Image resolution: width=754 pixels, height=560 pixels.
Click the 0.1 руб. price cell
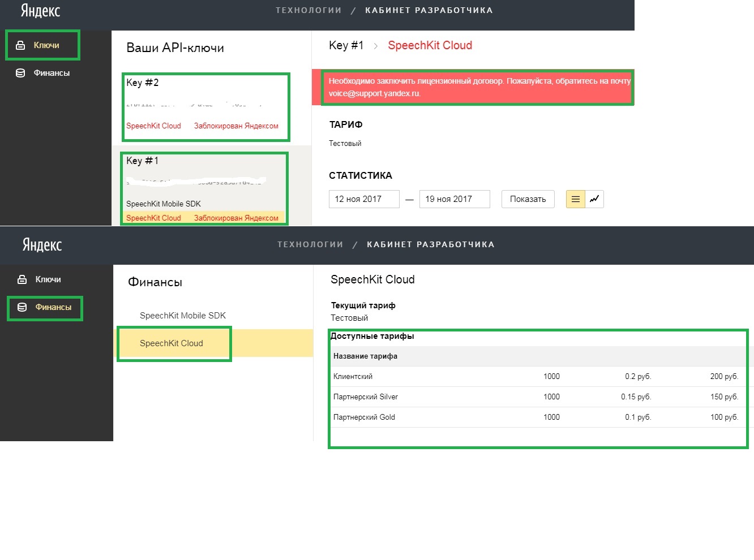point(638,417)
